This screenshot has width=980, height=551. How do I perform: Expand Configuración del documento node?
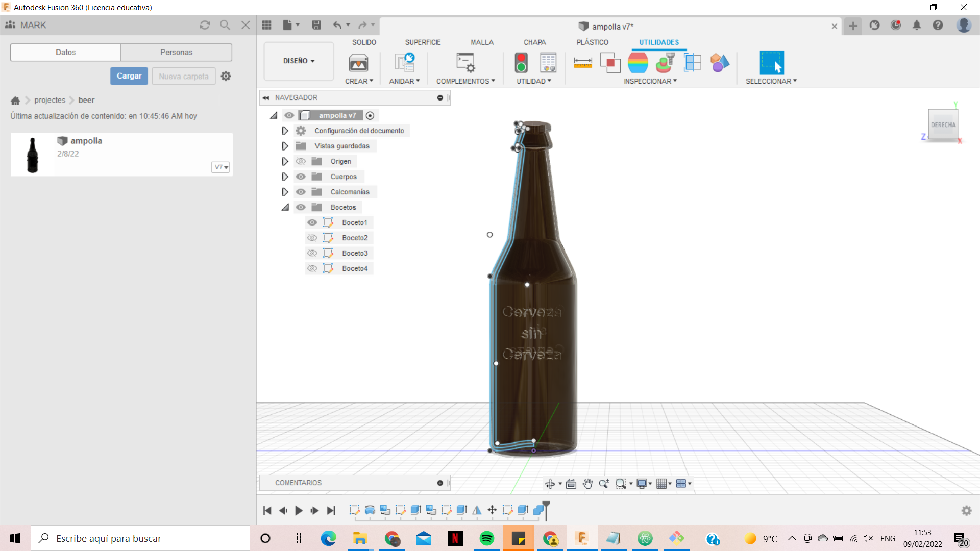click(285, 131)
